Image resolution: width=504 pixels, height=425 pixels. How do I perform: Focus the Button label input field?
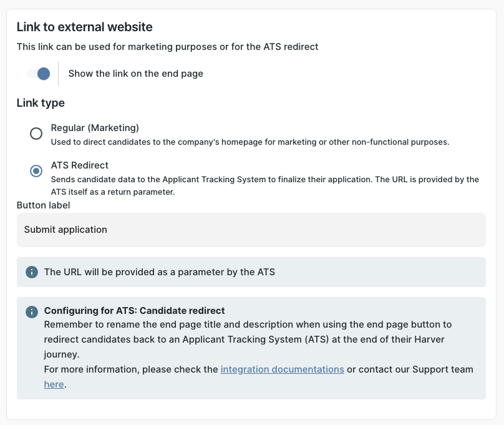[251, 230]
